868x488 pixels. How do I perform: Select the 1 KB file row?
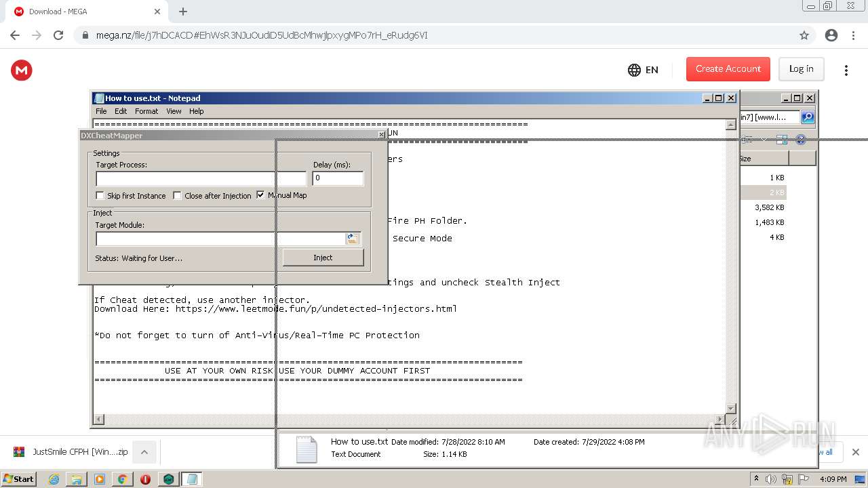click(x=763, y=178)
